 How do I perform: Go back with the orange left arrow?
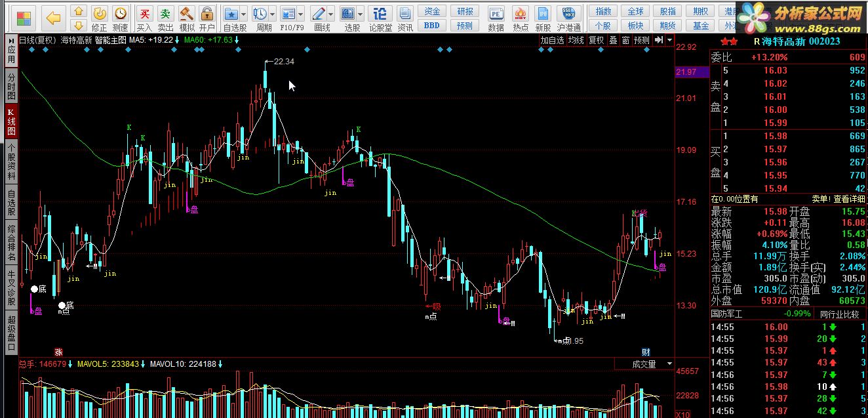[x=54, y=18]
